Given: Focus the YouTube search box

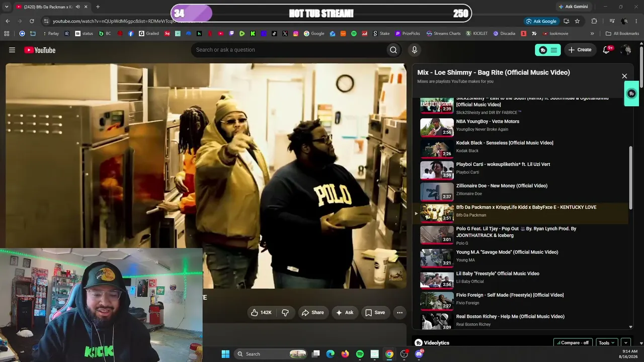Looking at the screenshot, I should coord(288,50).
